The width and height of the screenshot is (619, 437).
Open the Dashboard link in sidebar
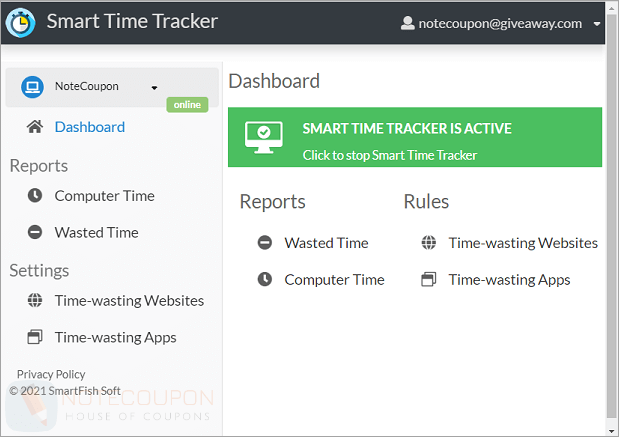pyautogui.click(x=90, y=127)
